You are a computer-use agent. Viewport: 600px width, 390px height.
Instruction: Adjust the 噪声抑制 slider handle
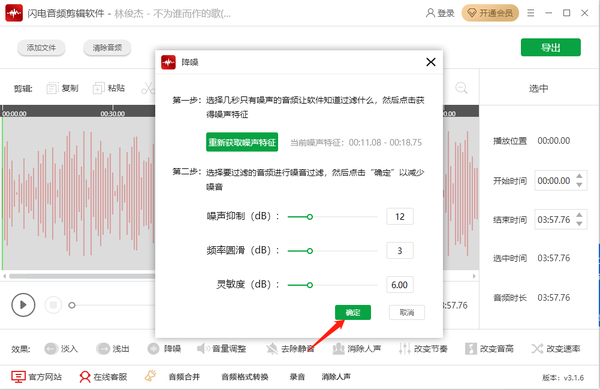click(310, 217)
